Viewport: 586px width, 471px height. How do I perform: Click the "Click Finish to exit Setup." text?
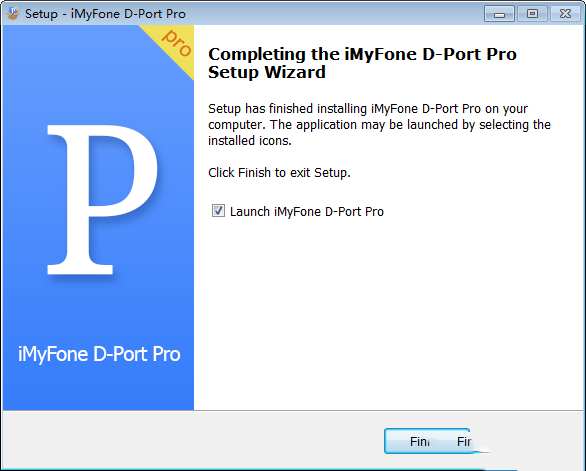[x=279, y=173]
